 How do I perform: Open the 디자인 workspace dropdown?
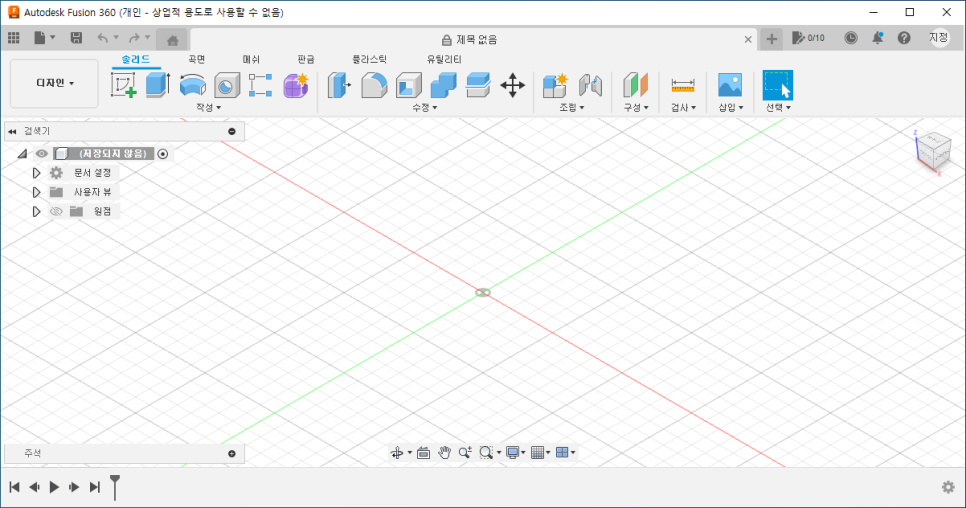(x=54, y=83)
